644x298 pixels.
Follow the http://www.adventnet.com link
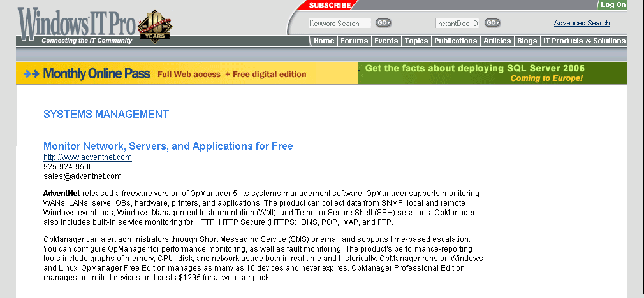click(87, 157)
